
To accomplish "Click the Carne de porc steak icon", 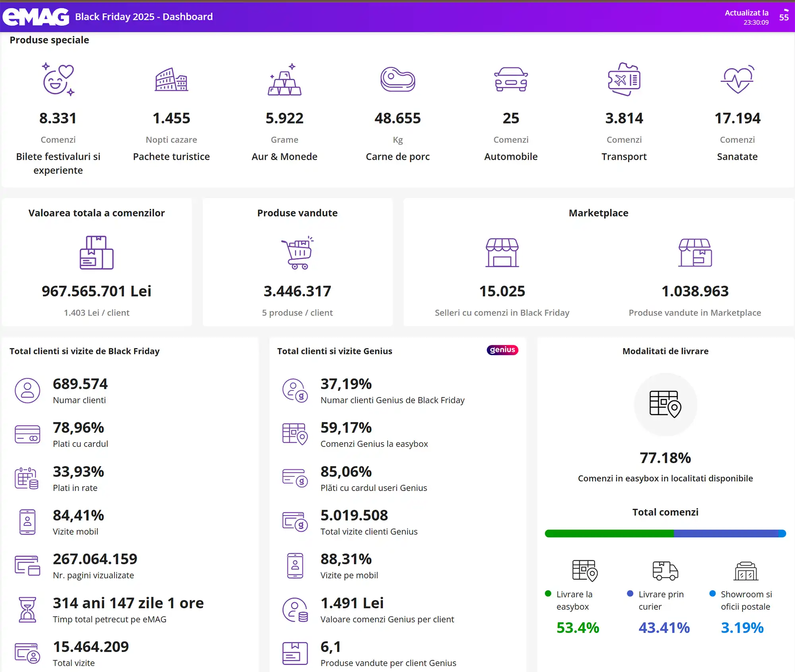I will click(x=397, y=79).
